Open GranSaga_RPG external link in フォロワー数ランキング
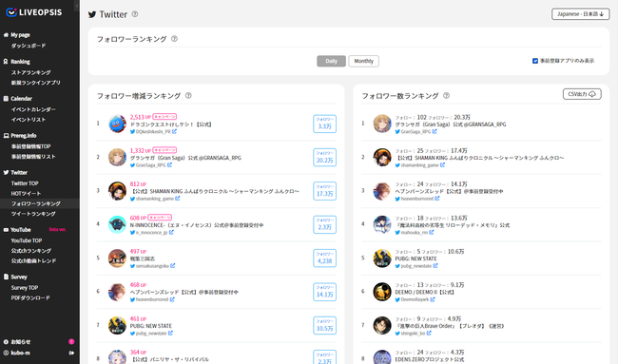The height and width of the screenshot is (364, 618). click(435, 131)
